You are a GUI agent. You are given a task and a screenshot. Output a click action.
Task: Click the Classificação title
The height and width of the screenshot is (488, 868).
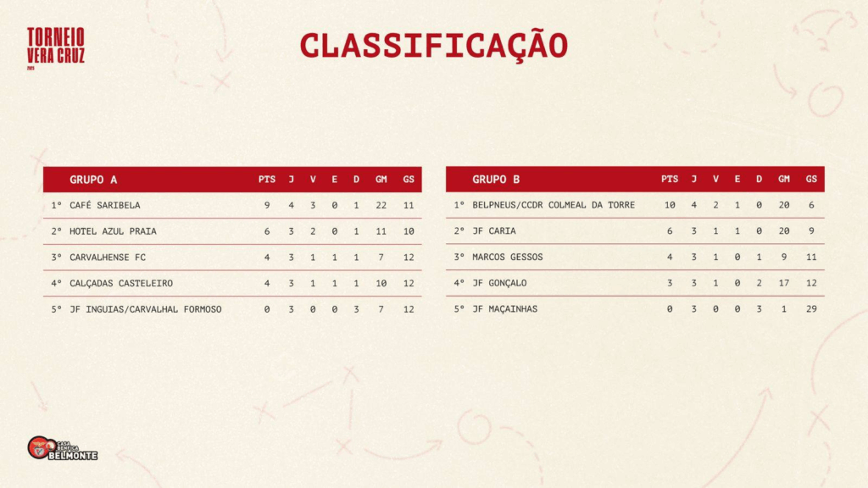[x=433, y=45]
